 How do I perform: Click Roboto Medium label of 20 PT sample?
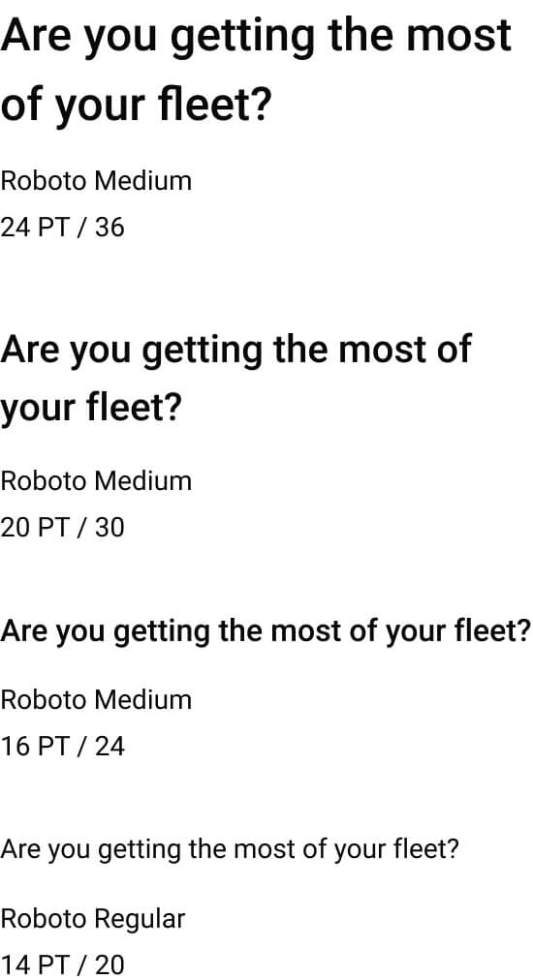click(96, 481)
